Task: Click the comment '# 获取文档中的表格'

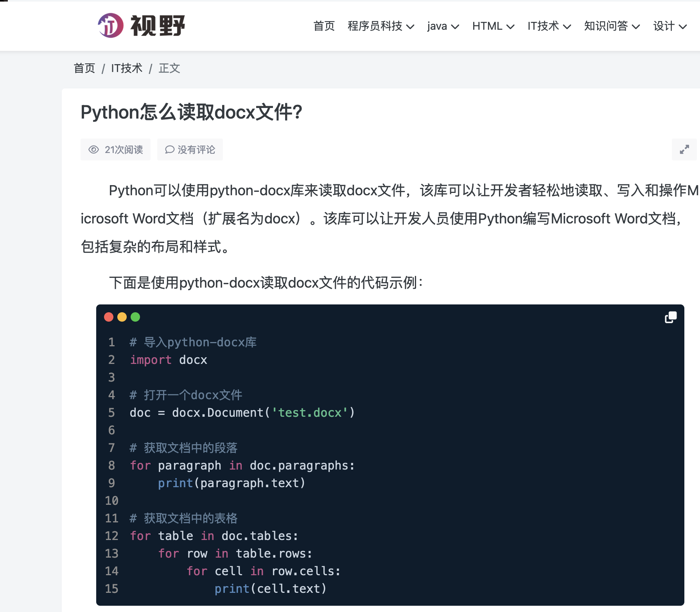Action: coord(184,518)
